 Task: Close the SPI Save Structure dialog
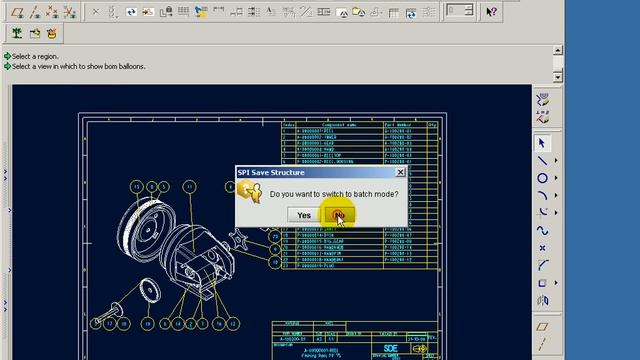click(400, 172)
